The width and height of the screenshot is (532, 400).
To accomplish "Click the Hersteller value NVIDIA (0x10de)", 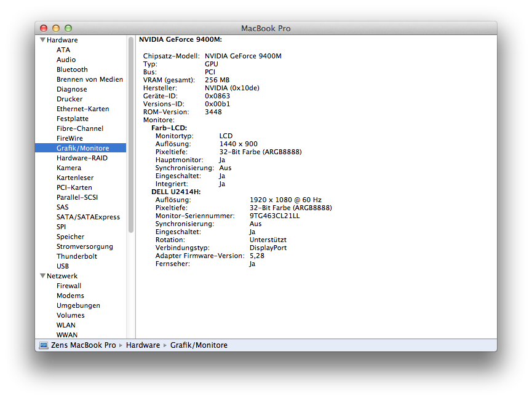I will [x=232, y=88].
